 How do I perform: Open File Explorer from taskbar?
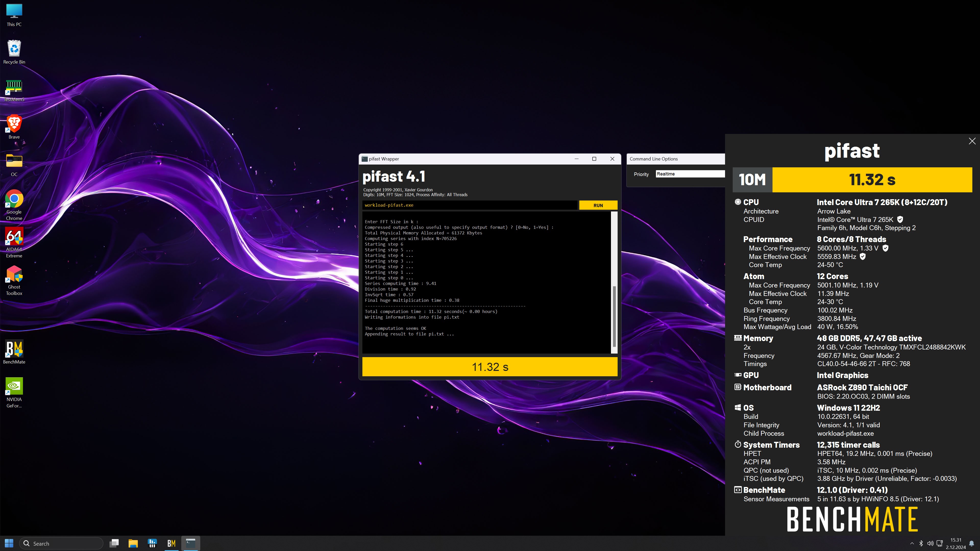click(x=133, y=543)
